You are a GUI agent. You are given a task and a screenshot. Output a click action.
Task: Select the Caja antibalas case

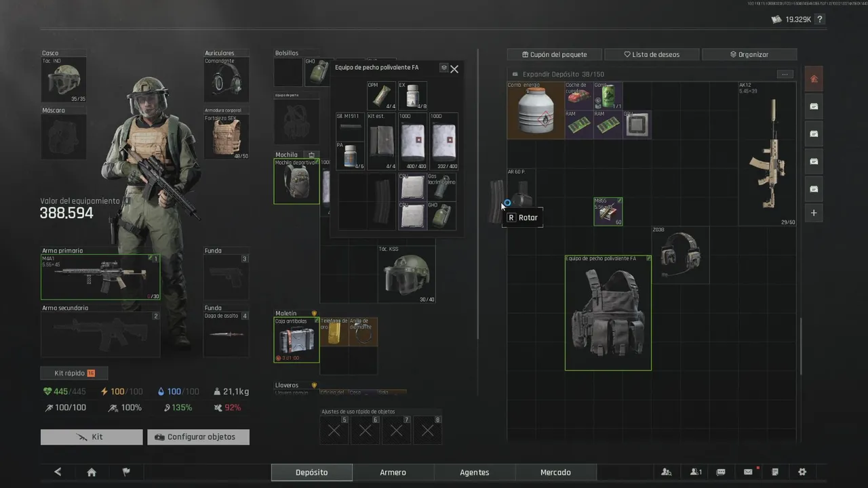(x=296, y=340)
